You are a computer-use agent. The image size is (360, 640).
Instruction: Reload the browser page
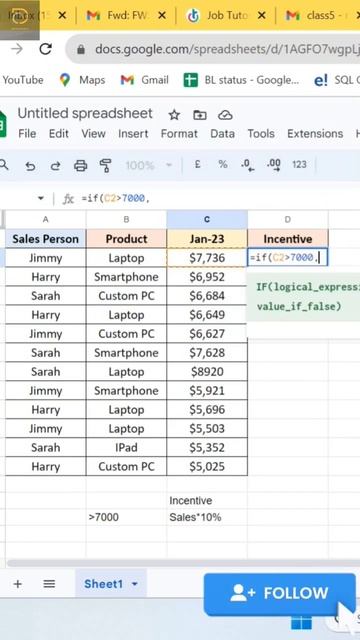coord(45,49)
